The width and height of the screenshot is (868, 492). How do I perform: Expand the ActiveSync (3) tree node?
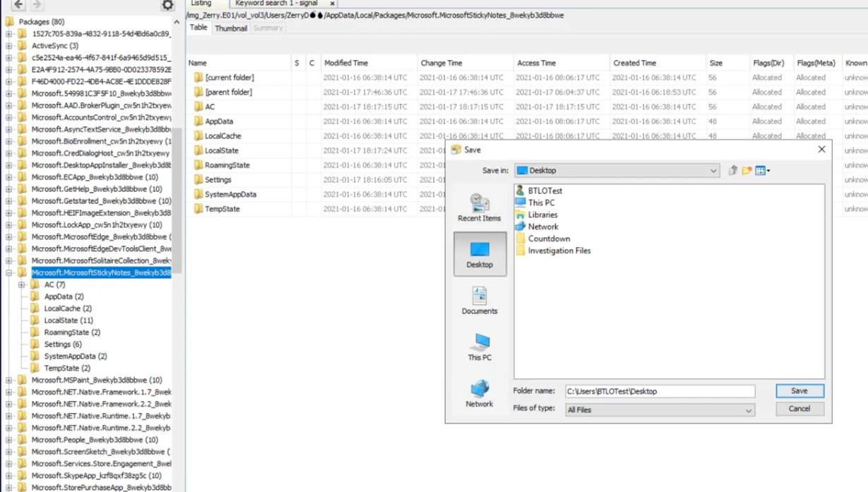pos(9,46)
